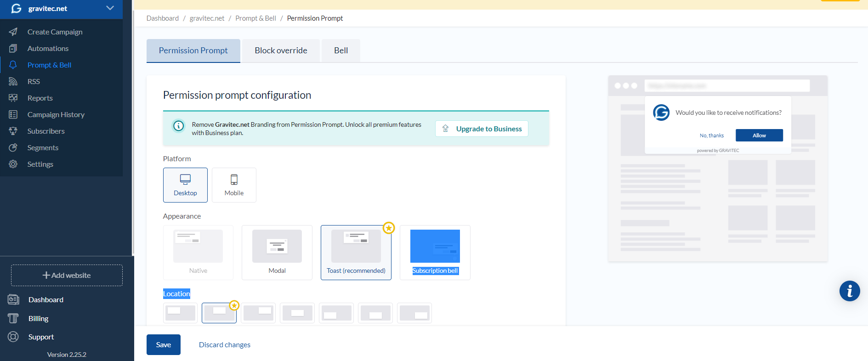Click the Gravitec logo in preview prompt
The width and height of the screenshot is (868, 361).
pos(661,113)
